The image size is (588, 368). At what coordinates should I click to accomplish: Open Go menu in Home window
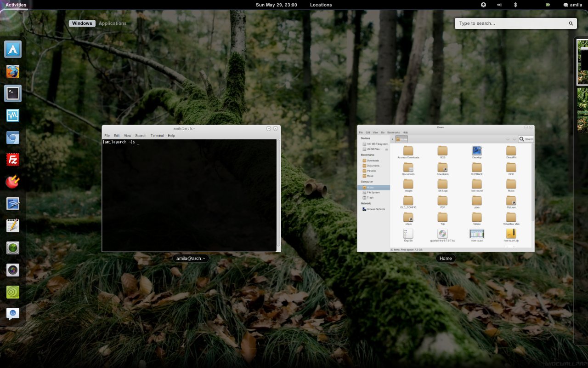tap(383, 132)
